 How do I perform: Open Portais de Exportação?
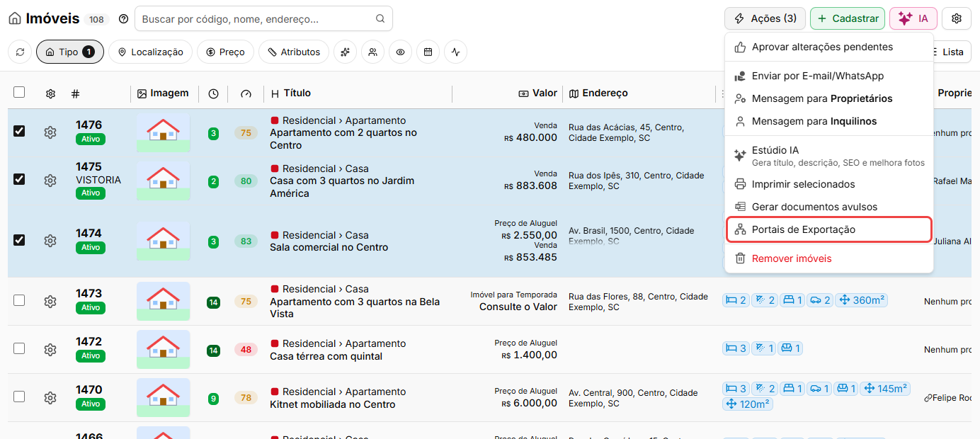[x=829, y=229]
